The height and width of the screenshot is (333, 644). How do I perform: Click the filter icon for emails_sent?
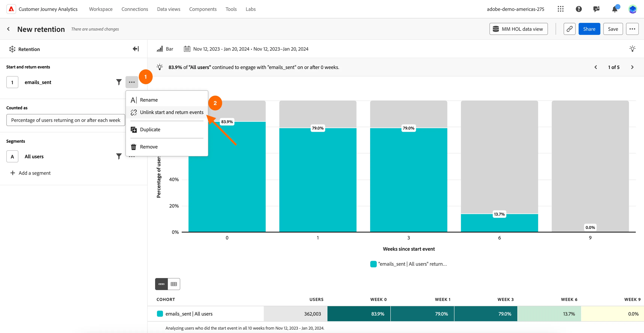point(119,82)
